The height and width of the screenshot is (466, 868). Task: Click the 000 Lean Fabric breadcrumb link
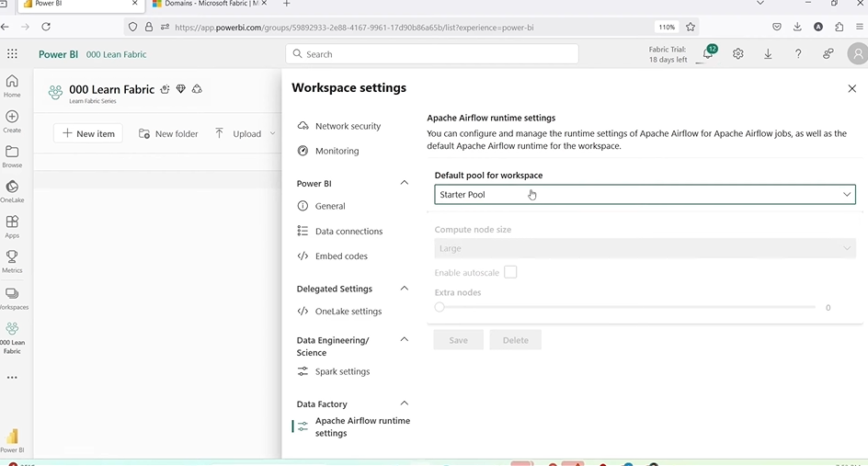pyautogui.click(x=116, y=54)
